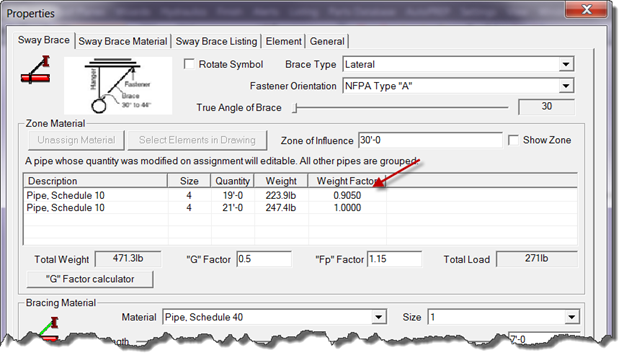Open the General tab
Image resolution: width=624 pixels, height=363 pixels.
(327, 41)
